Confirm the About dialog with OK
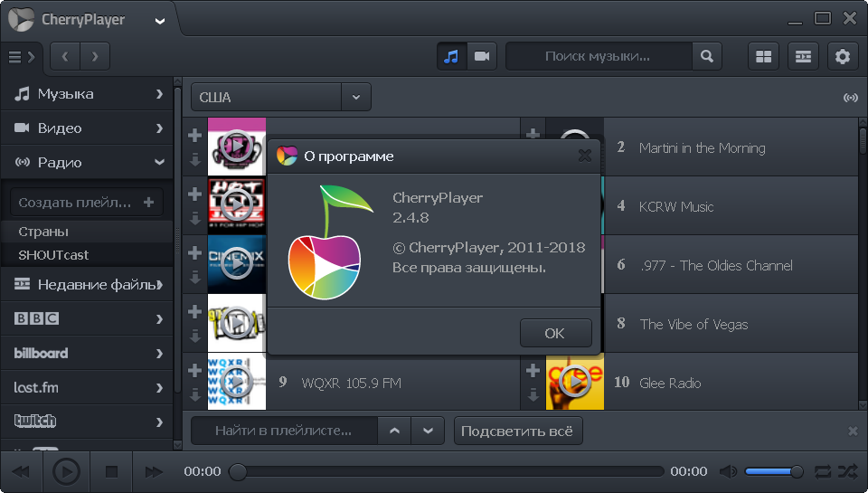 pos(556,333)
